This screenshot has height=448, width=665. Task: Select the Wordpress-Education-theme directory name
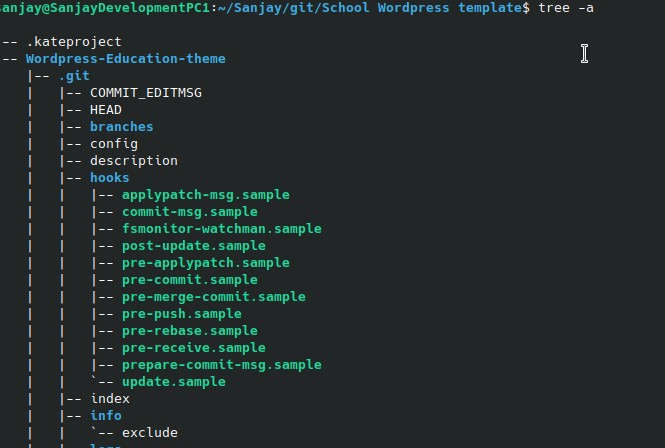point(126,59)
